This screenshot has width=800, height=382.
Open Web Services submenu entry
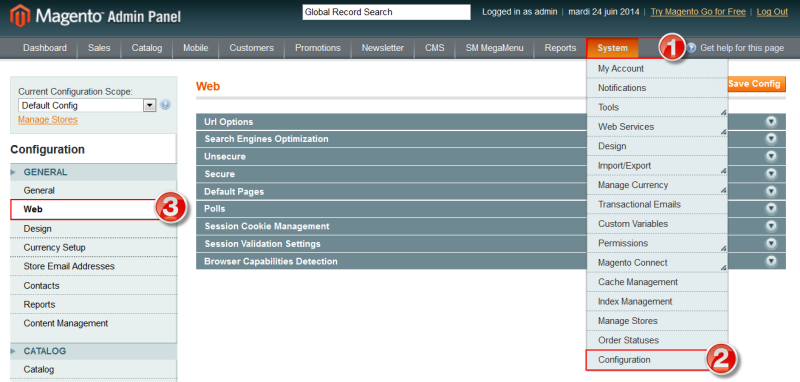click(657, 126)
